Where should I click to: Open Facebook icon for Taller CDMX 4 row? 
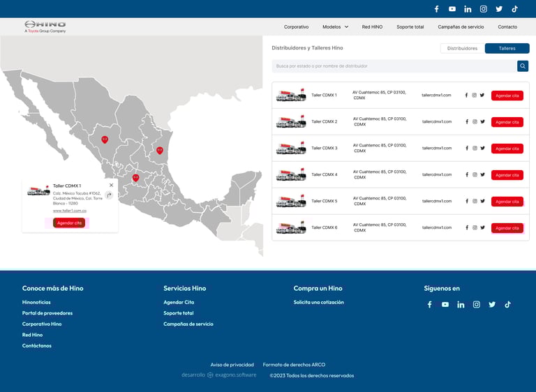(467, 174)
